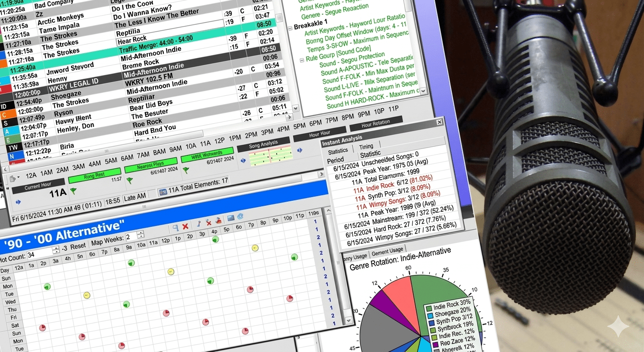Collapse the Breakale 1 tree node
Viewport: 644px width, 352px height.
coord(290,28)
